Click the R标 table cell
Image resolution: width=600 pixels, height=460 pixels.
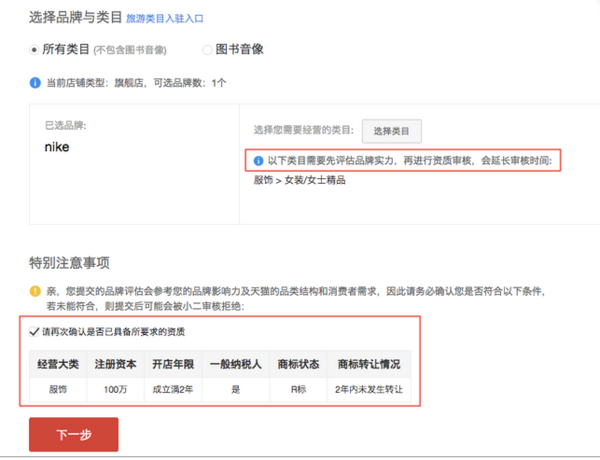[x=298, y=390]
